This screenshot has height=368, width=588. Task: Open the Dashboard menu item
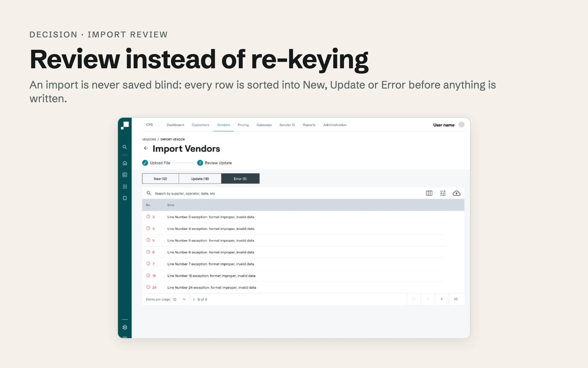tap(175, 125)
